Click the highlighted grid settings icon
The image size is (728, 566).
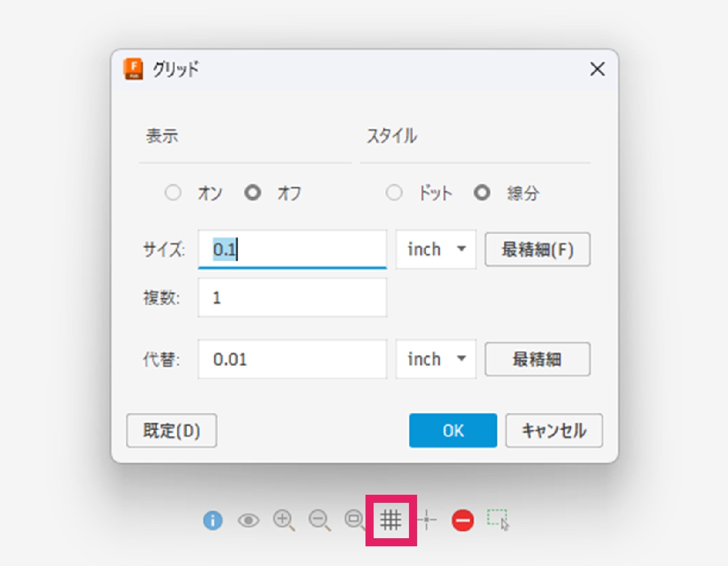tap(391, 520)
